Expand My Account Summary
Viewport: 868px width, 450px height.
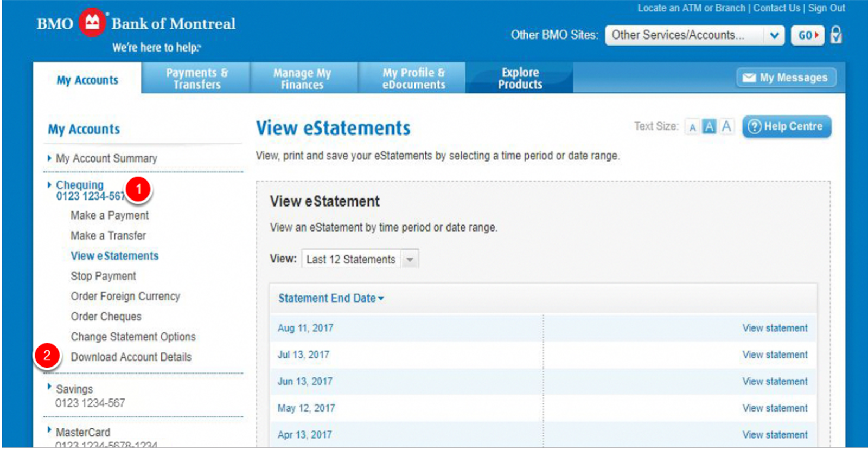pos(106,158)
